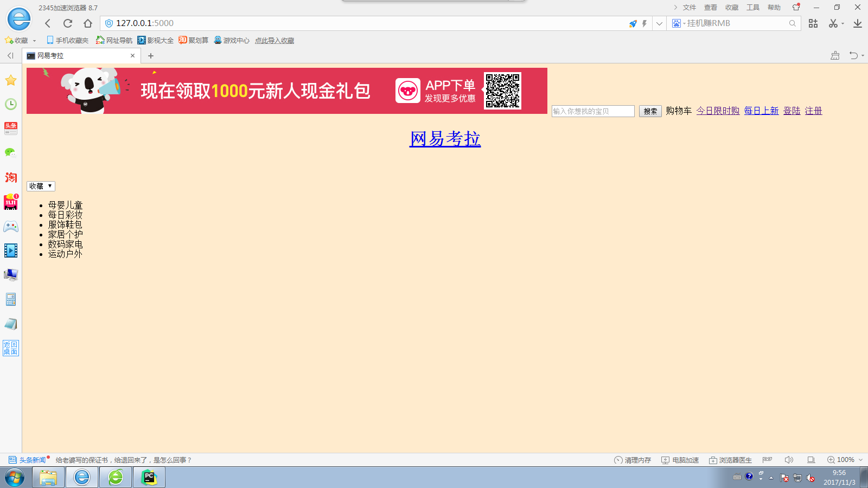The height and width of the screenshot is (488, 868).
Task: Expand the address bar history dropdown
Action: (x=659, y=23)
